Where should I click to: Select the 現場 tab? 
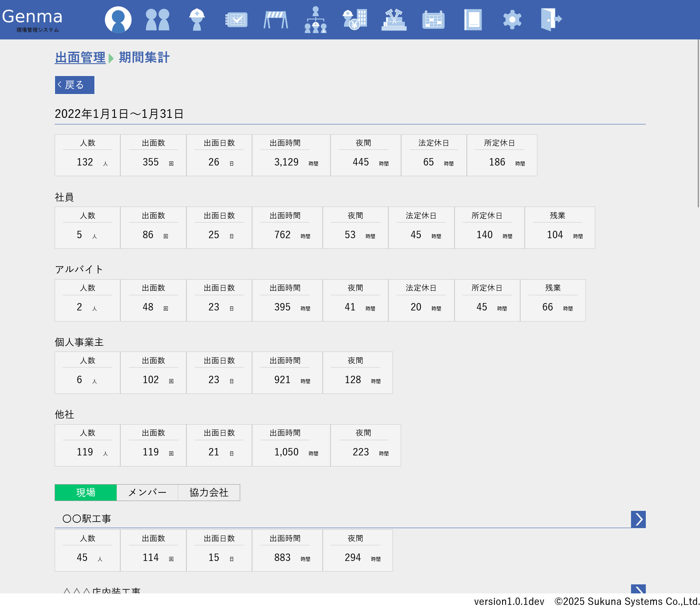click(x=86, y=492)
